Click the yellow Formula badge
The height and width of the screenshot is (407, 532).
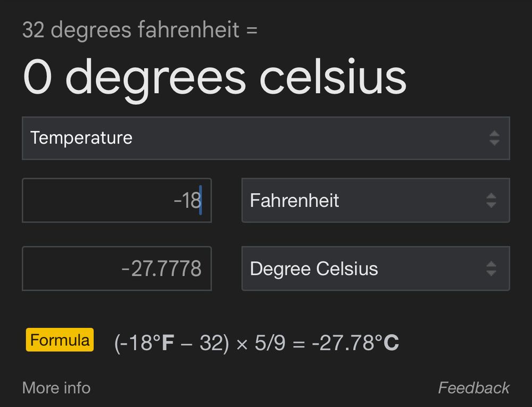coord(60,340)
